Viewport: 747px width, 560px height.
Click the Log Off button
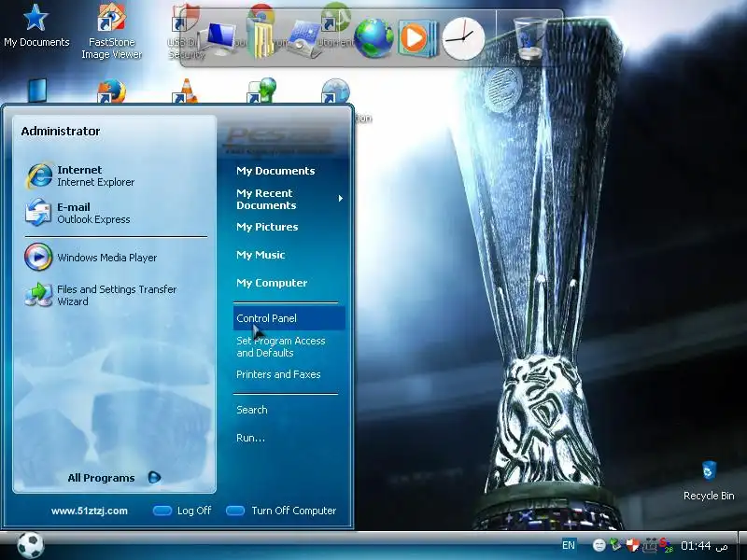(x=182, y=511)
